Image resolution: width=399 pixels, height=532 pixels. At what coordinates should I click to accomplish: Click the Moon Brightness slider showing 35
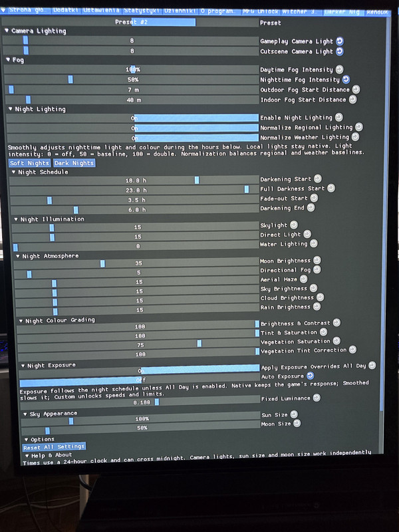click(x=136, y=263)
